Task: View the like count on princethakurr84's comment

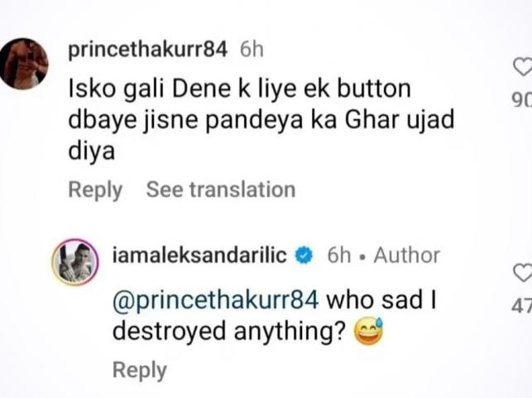Action: pyautogui.click(x=522, y=102)
